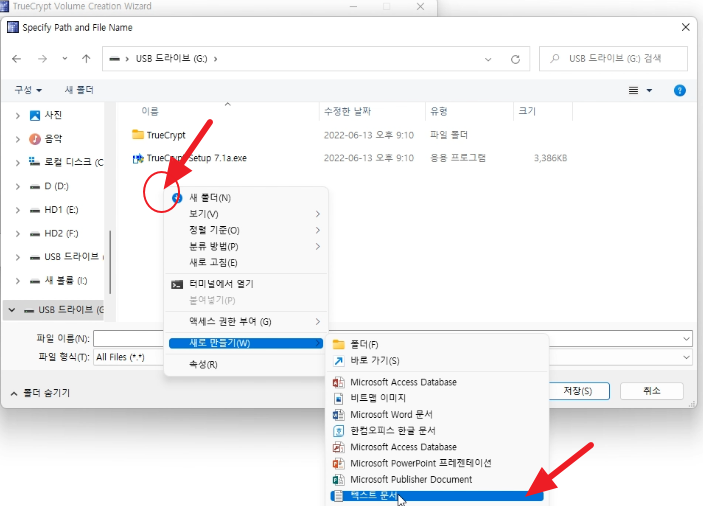Choose 속성(R) in context menu
The height and width of the screenshot is (506, 703).
pos(246,364)
